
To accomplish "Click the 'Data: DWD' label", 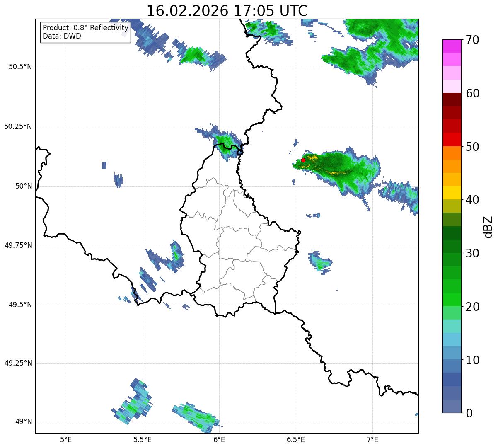I will (62, 36).
